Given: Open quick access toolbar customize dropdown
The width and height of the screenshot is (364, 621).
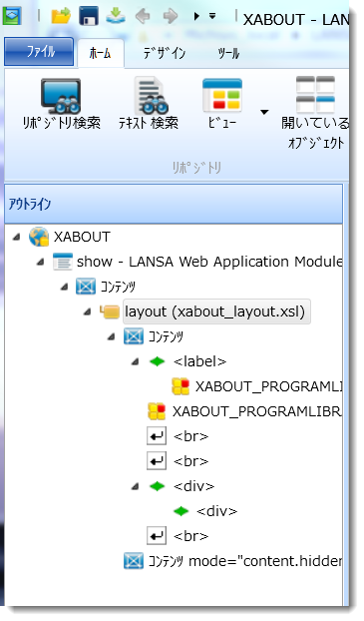Looking at the screenshot, I should click(212, 16).
